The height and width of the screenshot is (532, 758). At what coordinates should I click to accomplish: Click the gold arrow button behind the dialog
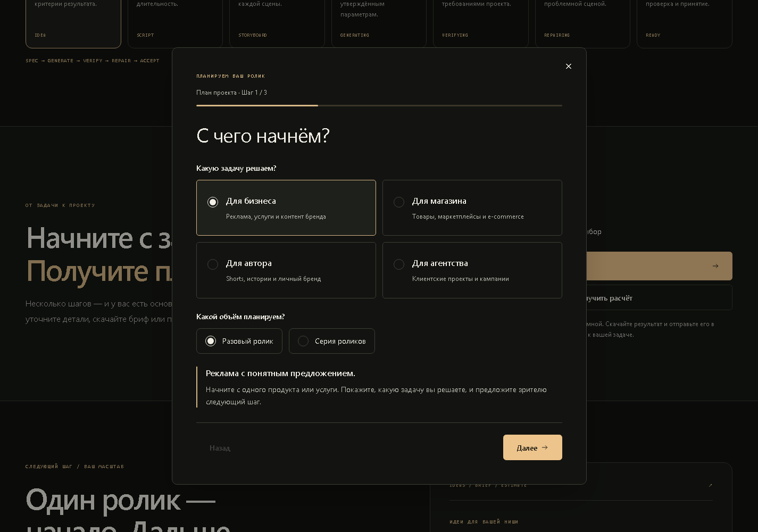pos(660,266)
